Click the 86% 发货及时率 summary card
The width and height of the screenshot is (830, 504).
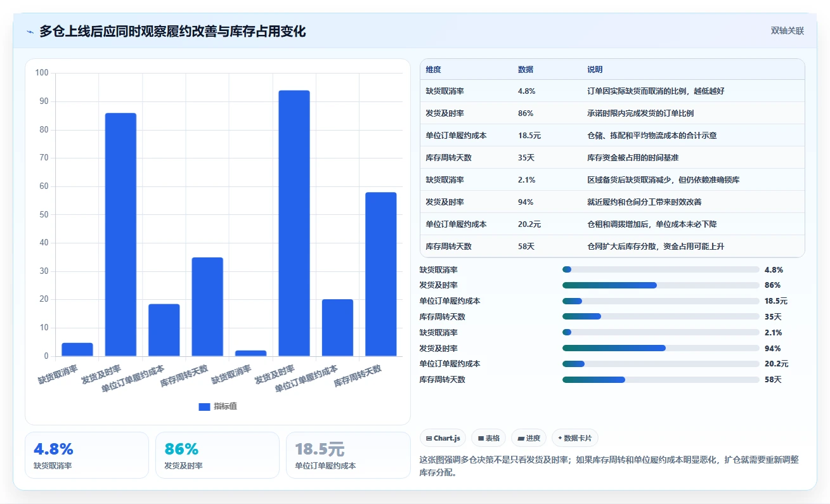point(217,455)
